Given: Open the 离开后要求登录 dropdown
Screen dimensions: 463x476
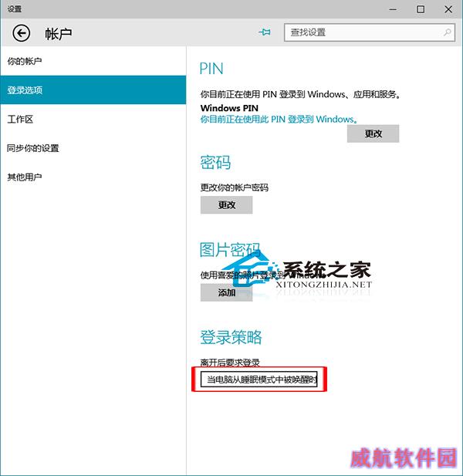Looking at the screenshot, I should tap(259, 379).
